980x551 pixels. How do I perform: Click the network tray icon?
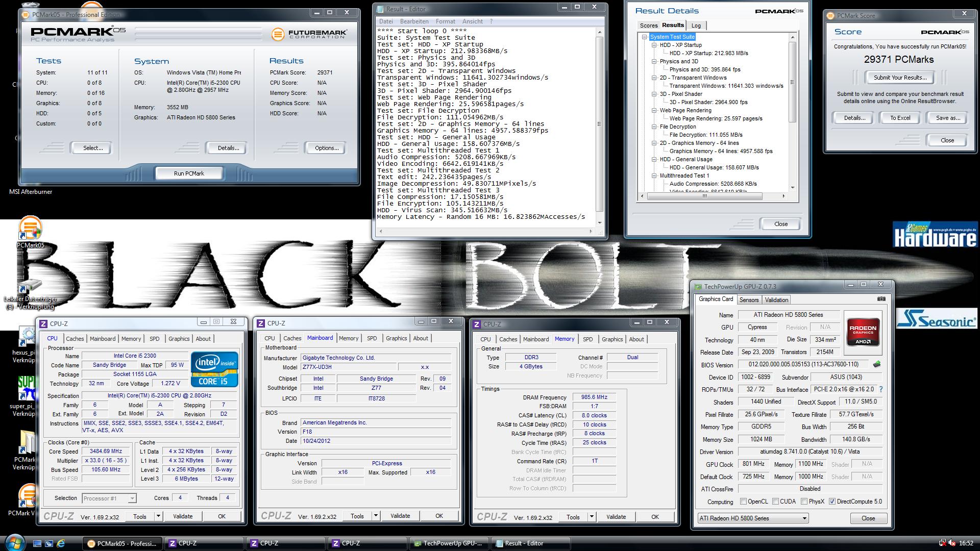click(942, 543)
